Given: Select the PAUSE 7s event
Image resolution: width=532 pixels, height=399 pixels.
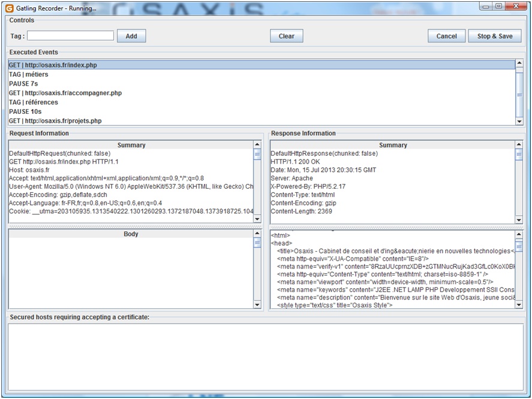Looking at the screenshot, I should pyautogui.click(x=262, y=83).
